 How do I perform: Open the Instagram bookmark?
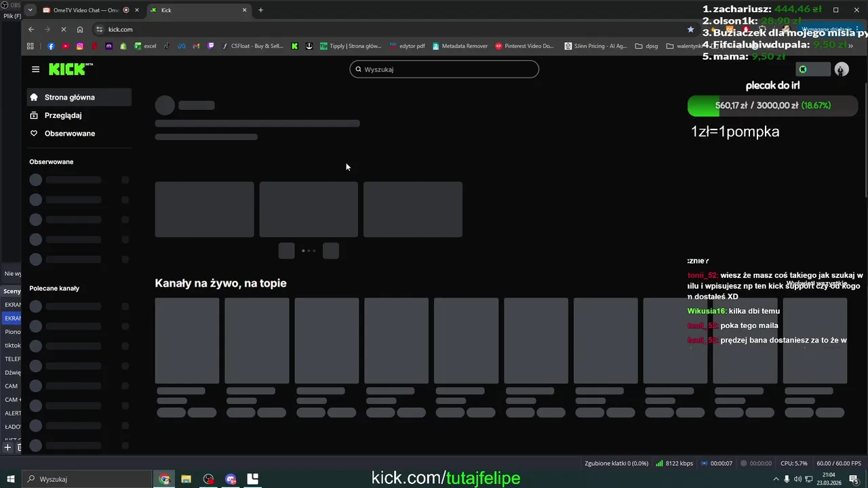tap(80, 46)
